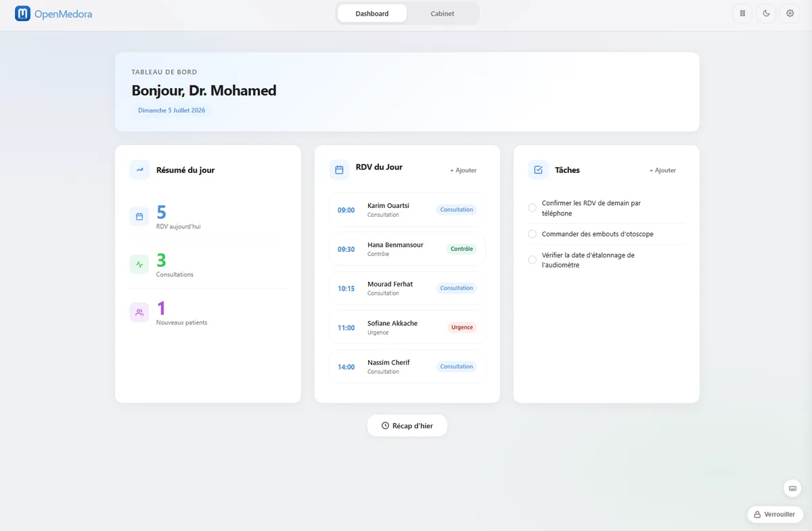Open Nassim Cherif's 14:00 appointment
Viewport: 812px width, 531px height.
(407, 367)
